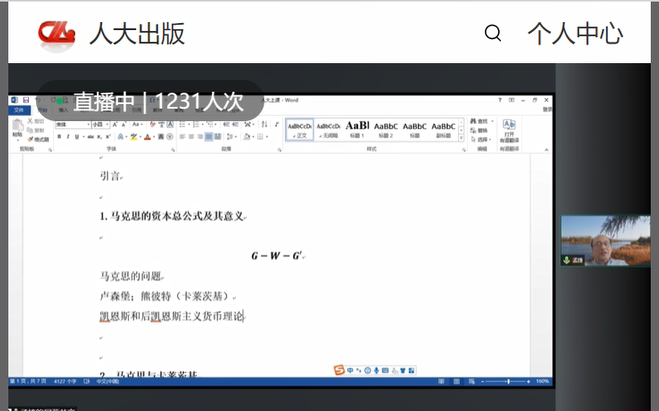Apply the yellow text highlight color
The width and height of the screenshot is (659, 411).
coord(133,137)
